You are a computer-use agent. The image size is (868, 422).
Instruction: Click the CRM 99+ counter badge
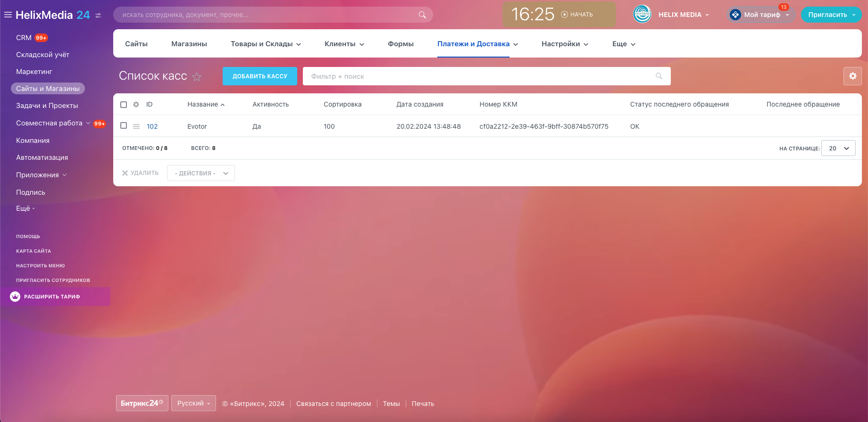pos(41,38)
